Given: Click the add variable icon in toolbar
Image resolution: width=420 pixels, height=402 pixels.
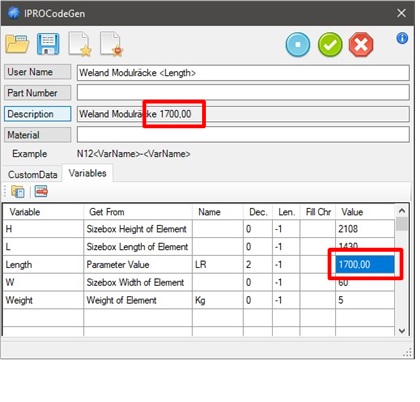Looking at the screenshot, I should 18,192.
